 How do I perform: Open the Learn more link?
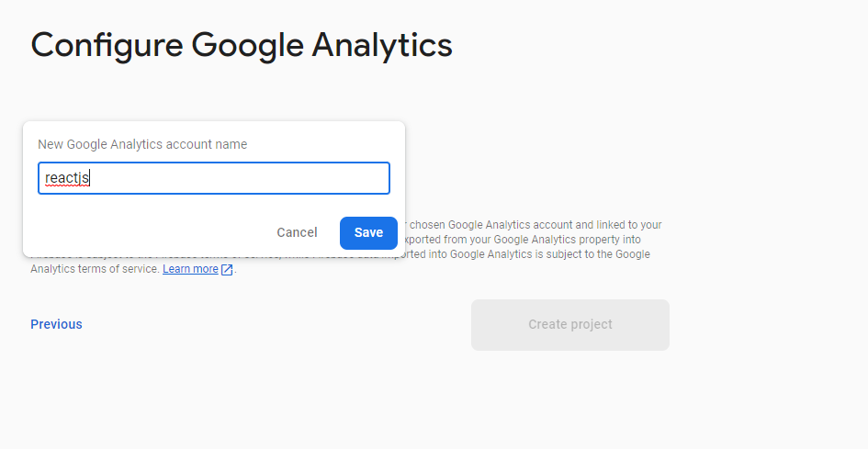click(x=190, y=269)
